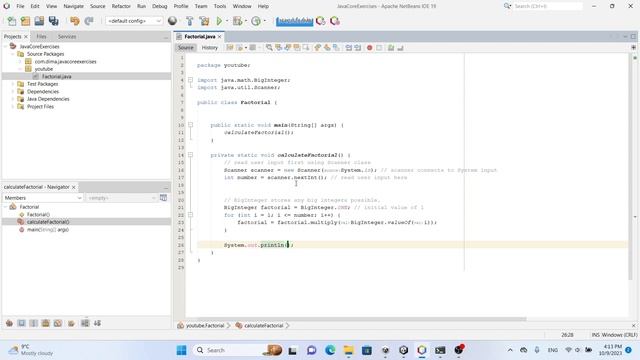Click the Redo toolbar icon
640x360 pixels.
coord(89,21)
